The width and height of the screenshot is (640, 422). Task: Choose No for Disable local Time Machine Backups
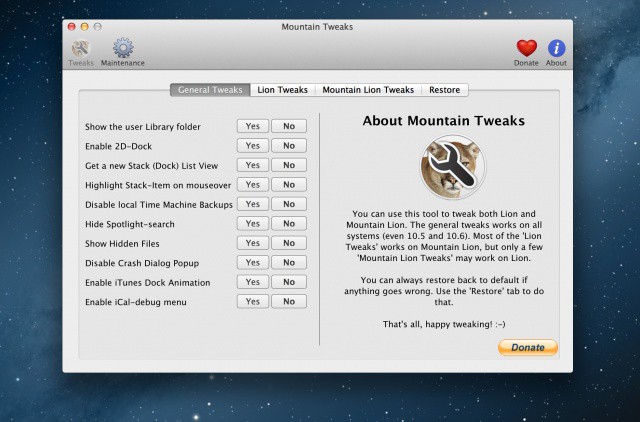pos(289,204)
